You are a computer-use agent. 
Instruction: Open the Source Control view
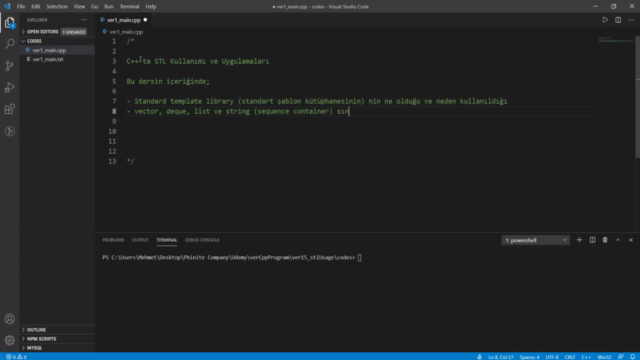tap(9, 66)
